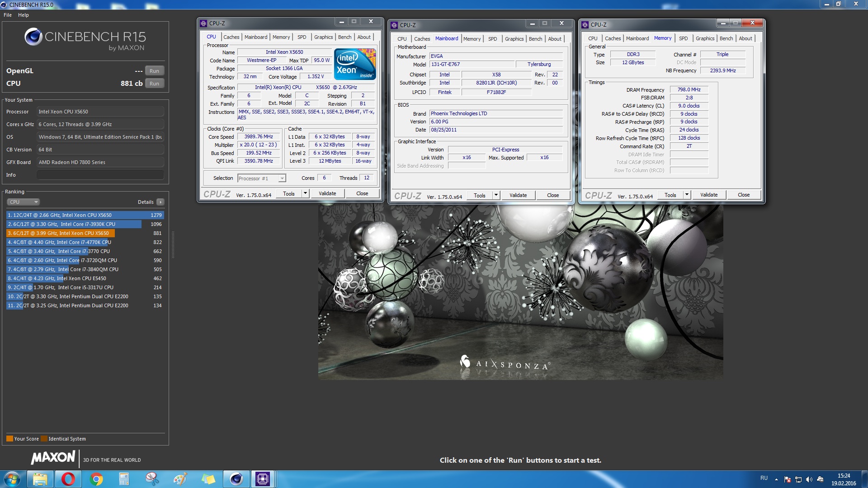Launch Google Chrome from taskbar

click(96, 479)
